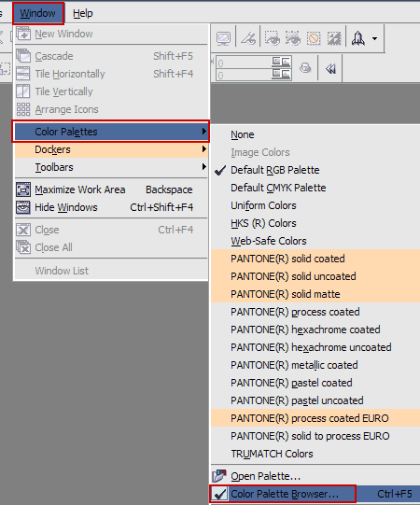Image resolution: width=420 pixels, height=505 pixels.
Task: Open the Window menu
Action: click(x=38, y=13)
